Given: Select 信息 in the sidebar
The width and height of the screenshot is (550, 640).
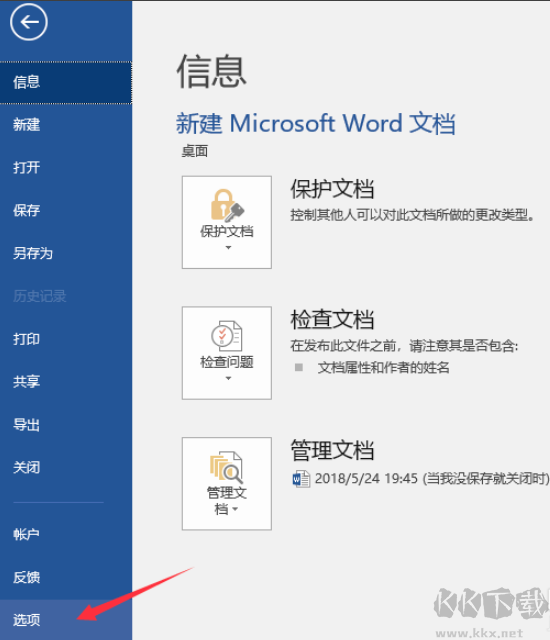Looking at the screenshot, I should [66, 82].
